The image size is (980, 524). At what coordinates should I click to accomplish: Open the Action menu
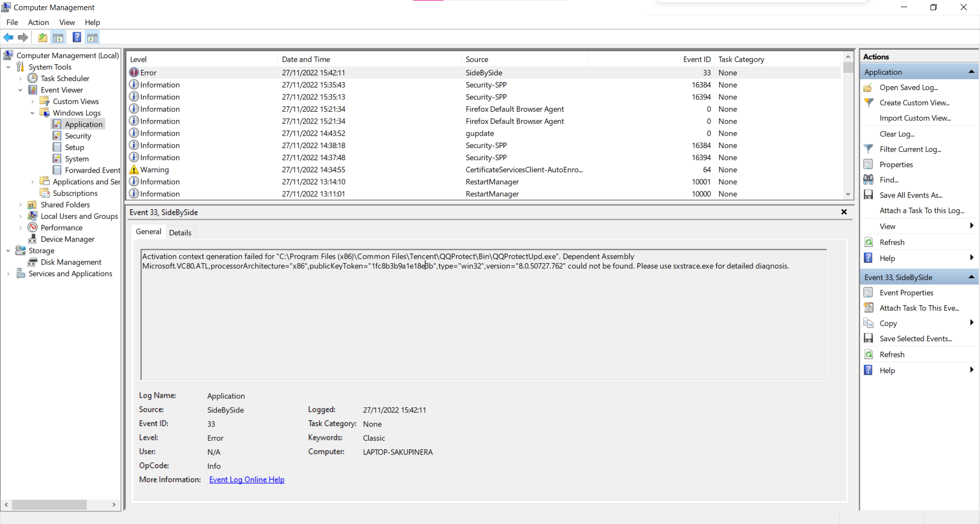coord(38,22)
